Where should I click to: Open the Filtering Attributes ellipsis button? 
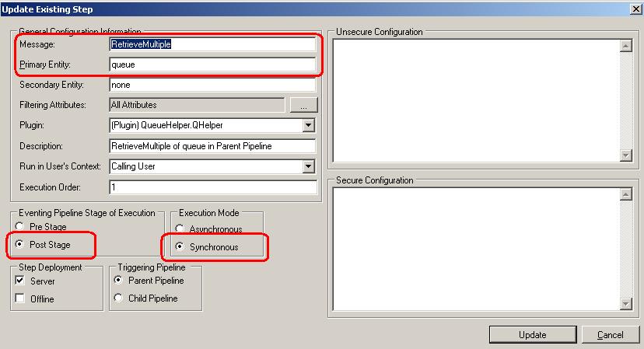tap(303, 105)
